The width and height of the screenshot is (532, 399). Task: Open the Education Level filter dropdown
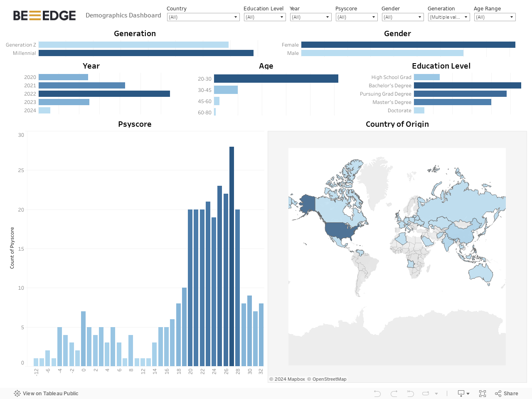tap(264, 17)
